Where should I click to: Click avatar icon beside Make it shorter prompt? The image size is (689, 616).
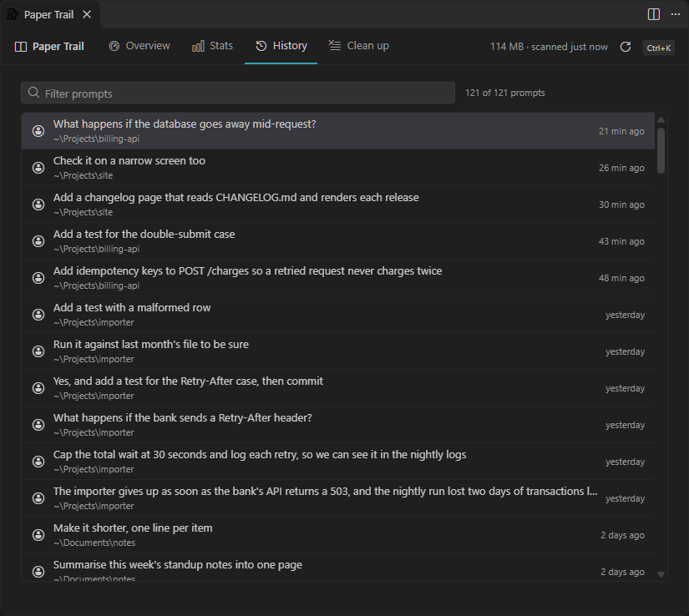(x=38, y=535)
